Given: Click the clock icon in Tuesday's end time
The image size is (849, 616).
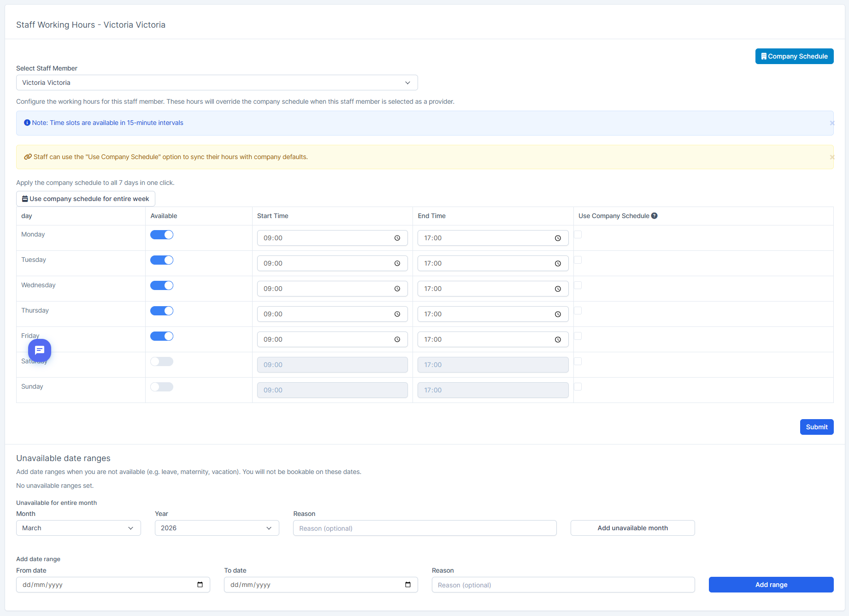Looking at the screenshot, I should 558,264.
